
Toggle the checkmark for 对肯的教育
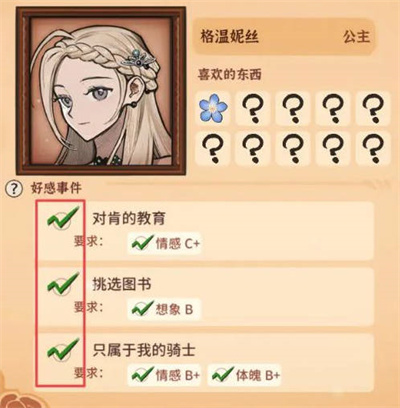[63, 218]
